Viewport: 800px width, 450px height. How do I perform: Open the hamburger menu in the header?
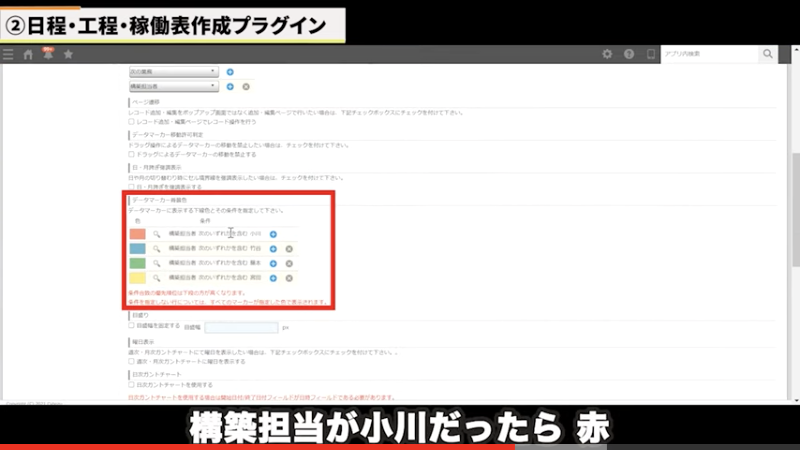pos(8,54)
